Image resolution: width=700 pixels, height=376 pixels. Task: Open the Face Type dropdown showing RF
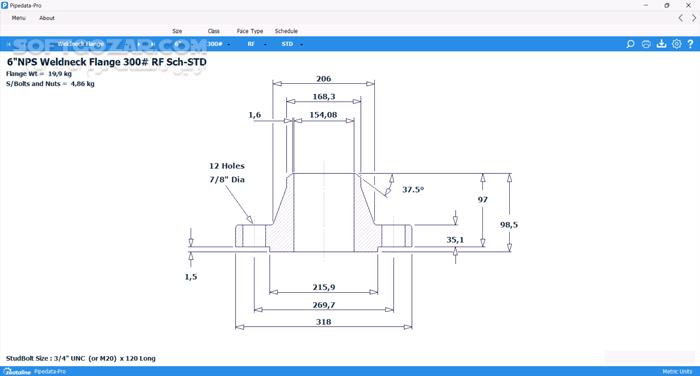point(256,44)
